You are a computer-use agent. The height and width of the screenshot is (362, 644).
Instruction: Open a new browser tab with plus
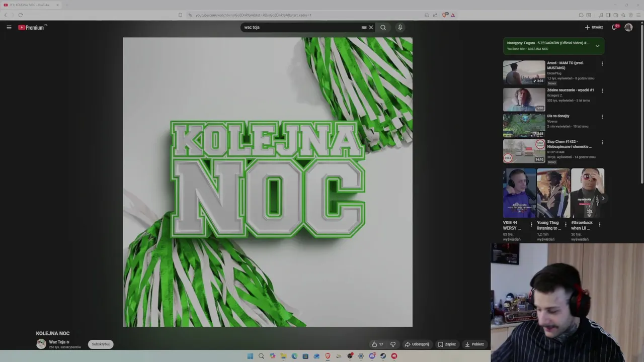coord(66,5)
